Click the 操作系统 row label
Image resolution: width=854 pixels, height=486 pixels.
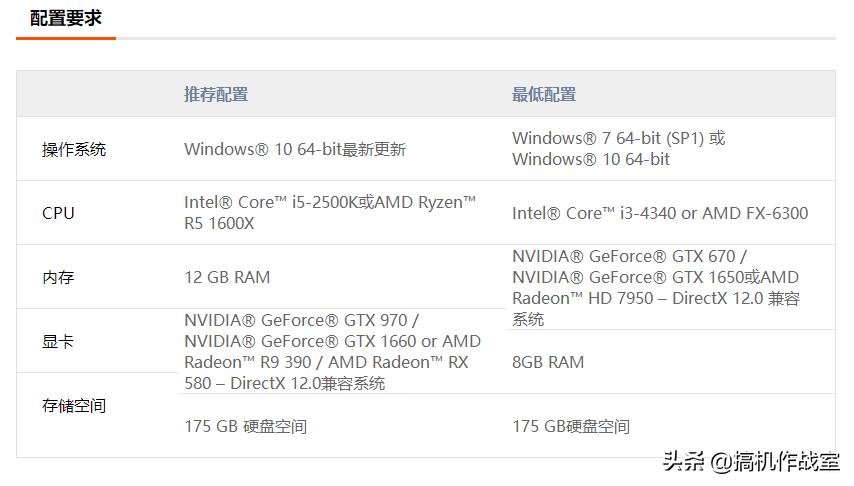[74, 149]
